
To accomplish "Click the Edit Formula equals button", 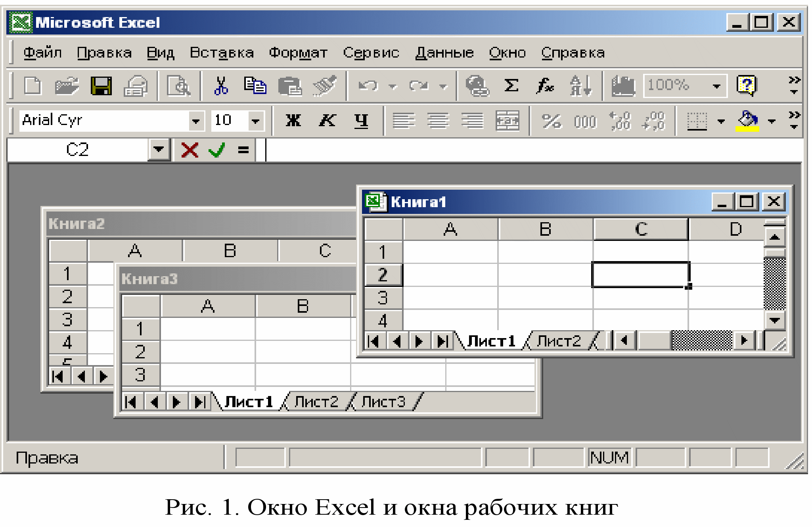I will (243, 150).
